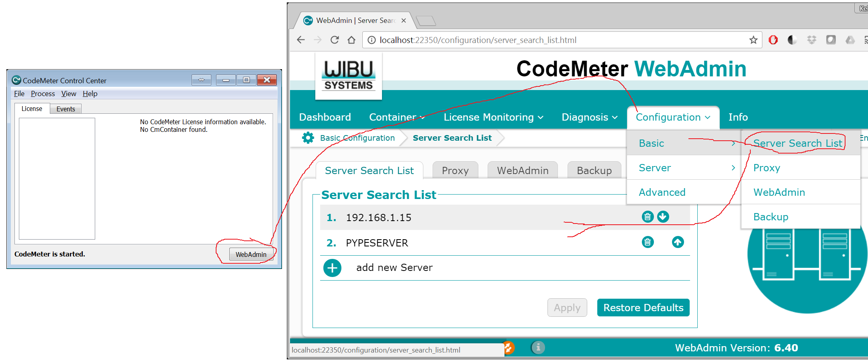Open the Dropbox extension icon
This screenshot has width=868, height=361.
812,40
